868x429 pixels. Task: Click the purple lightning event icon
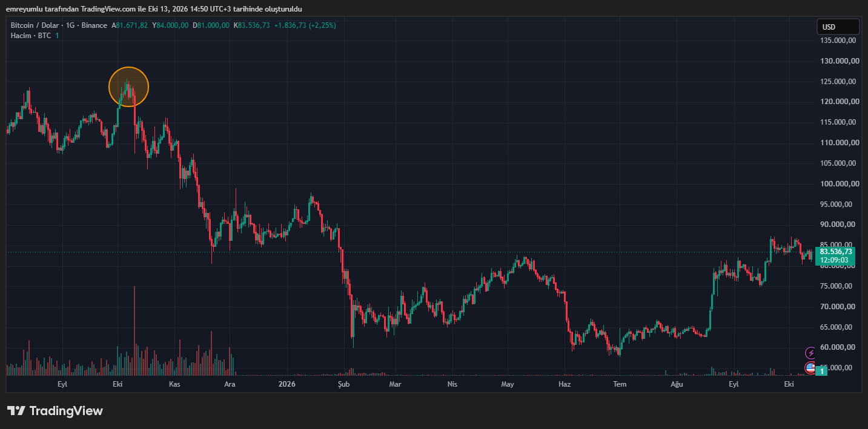point(810,353)
